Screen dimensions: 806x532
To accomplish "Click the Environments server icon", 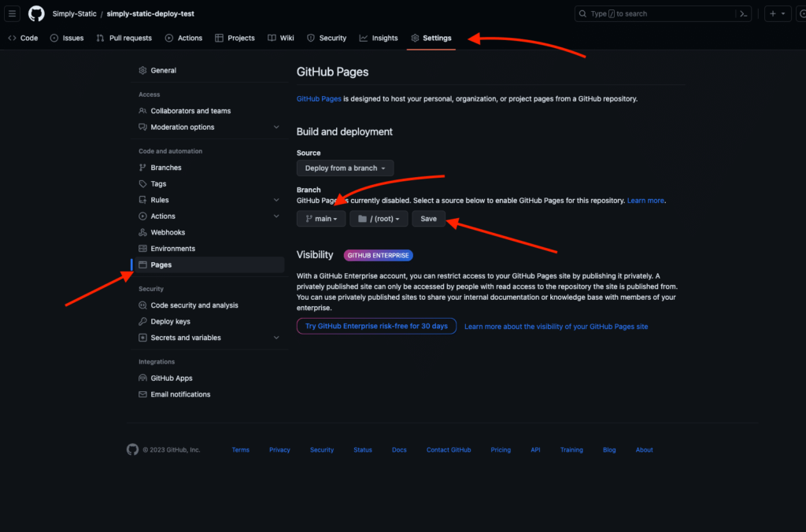I will click(x=142, y=249).
